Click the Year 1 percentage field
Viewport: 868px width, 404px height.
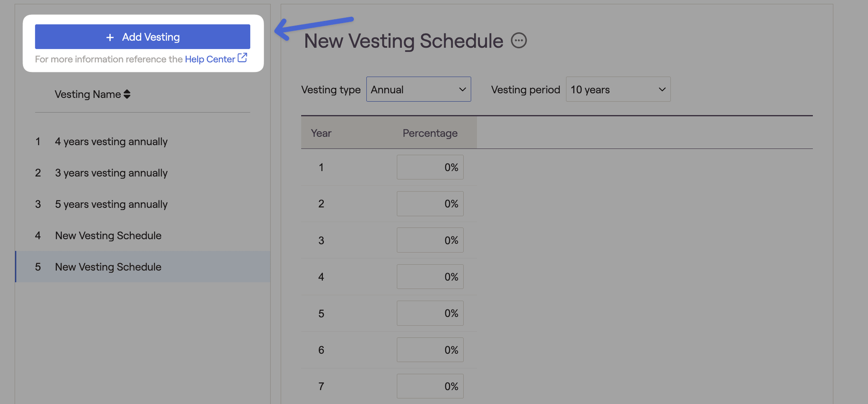pos(430,167)
